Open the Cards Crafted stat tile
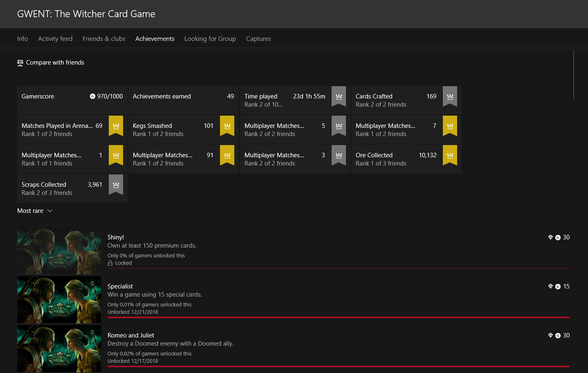 406,100
